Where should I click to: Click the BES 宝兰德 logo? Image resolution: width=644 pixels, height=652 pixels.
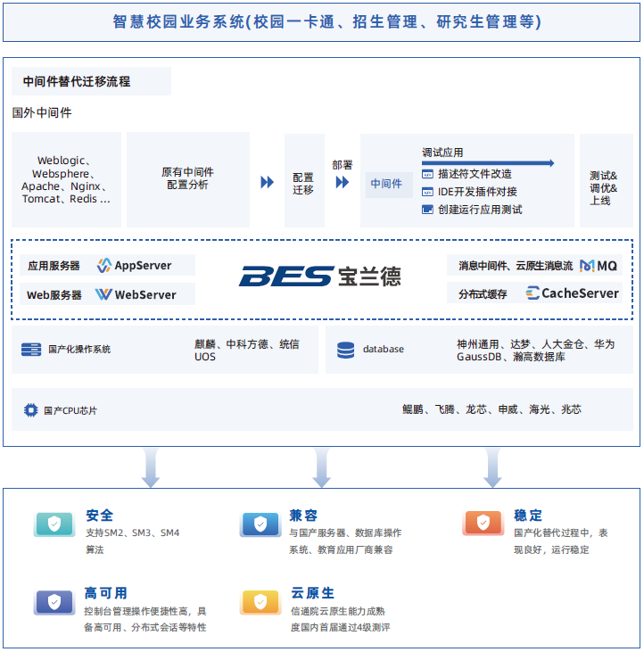tap(319, 276)
